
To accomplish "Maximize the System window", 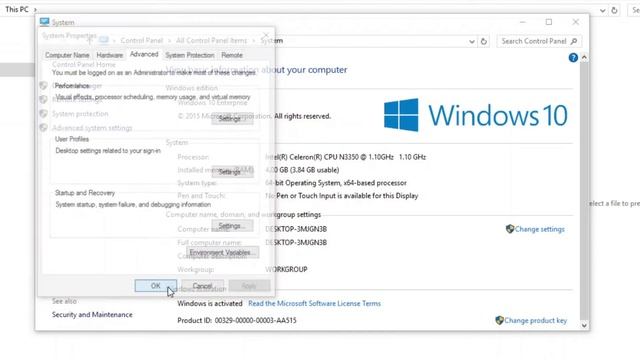I will [x=549, y=22].
